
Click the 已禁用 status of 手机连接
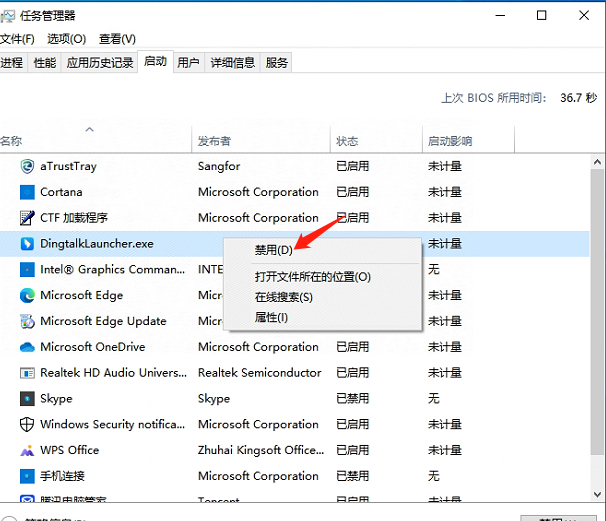[352, 476]
